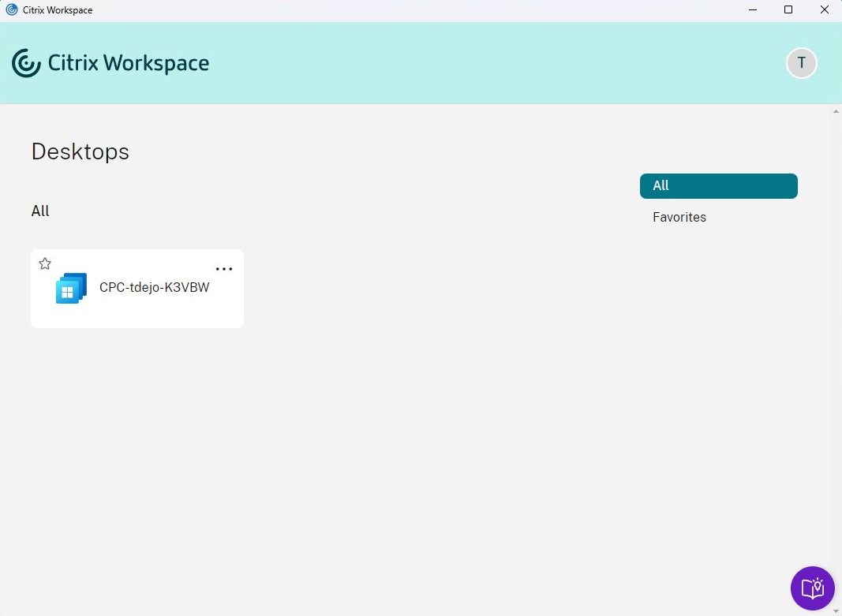Select the All filter button

[x=718, y=185]
